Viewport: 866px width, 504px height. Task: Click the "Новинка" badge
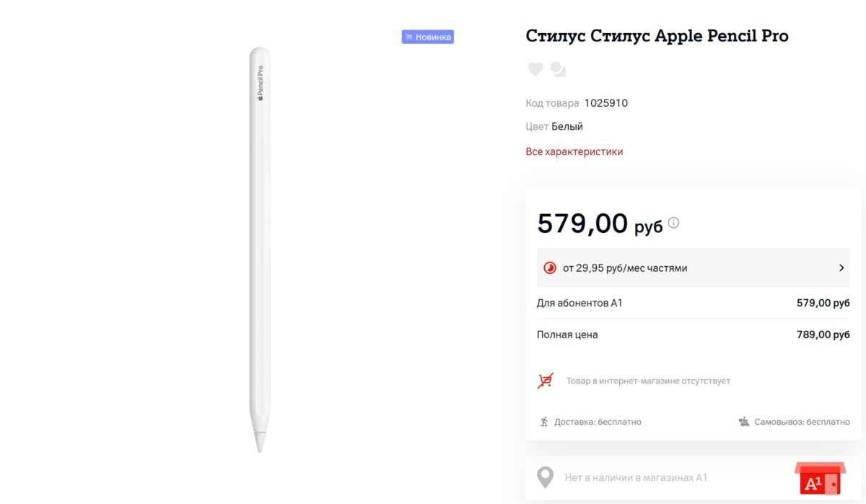[428, 37]
